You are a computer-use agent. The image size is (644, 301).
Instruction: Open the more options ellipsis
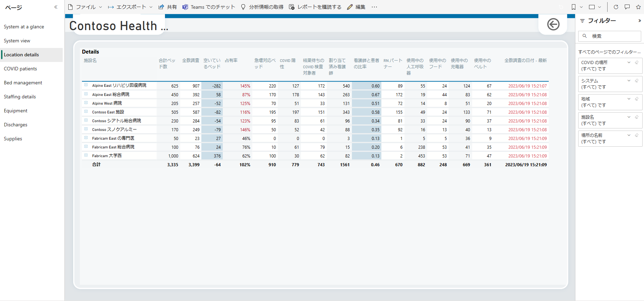(x=374, y=7)
